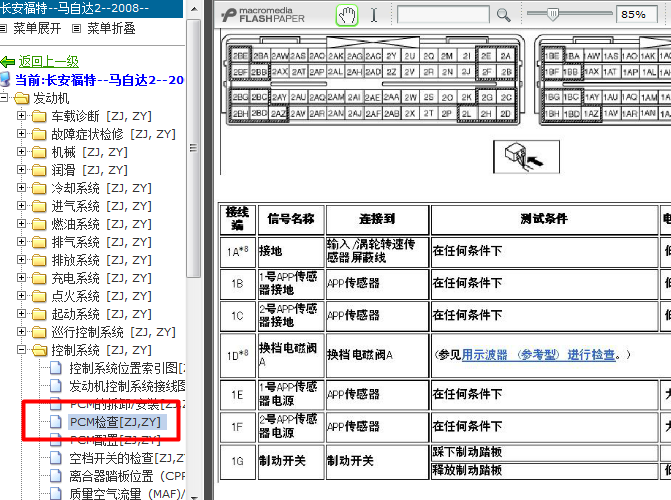Adjust the zoom slider handle

click(553, 15)
